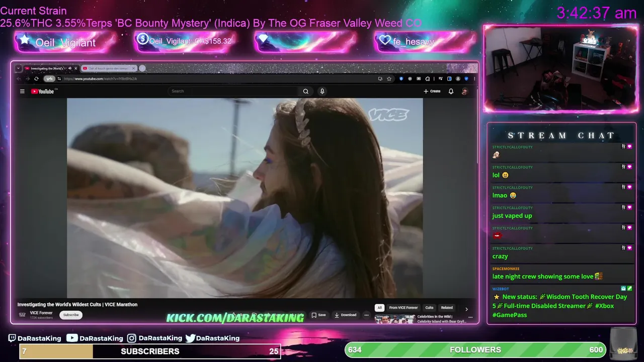Open the YouTube account avatar menu

click(x=464, y=91)
